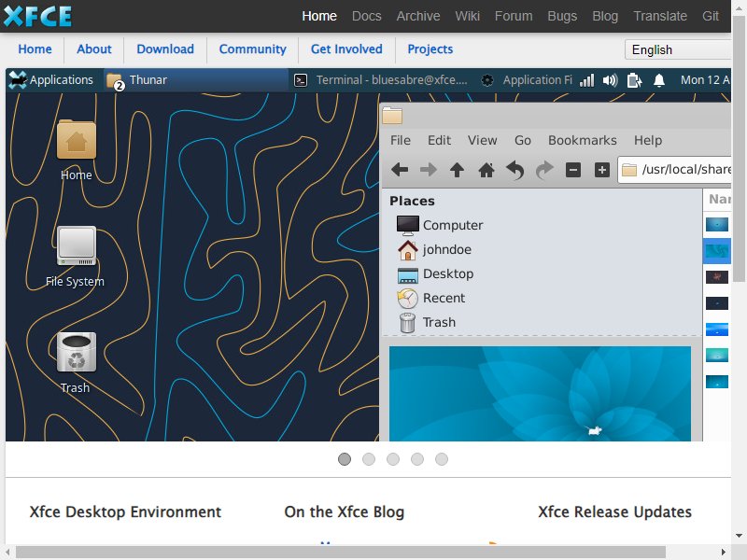Click the Terminal icon in the panel taskbar
Image resolution: width=747 pixels, height=560 pixels.
(300, 80)
